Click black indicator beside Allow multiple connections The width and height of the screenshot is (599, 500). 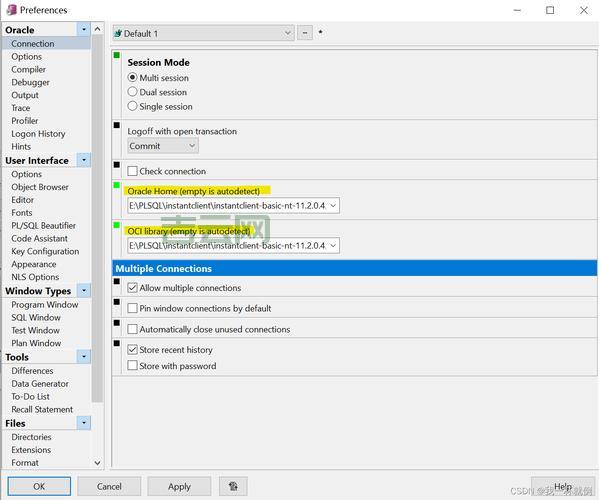pos(117,282)
